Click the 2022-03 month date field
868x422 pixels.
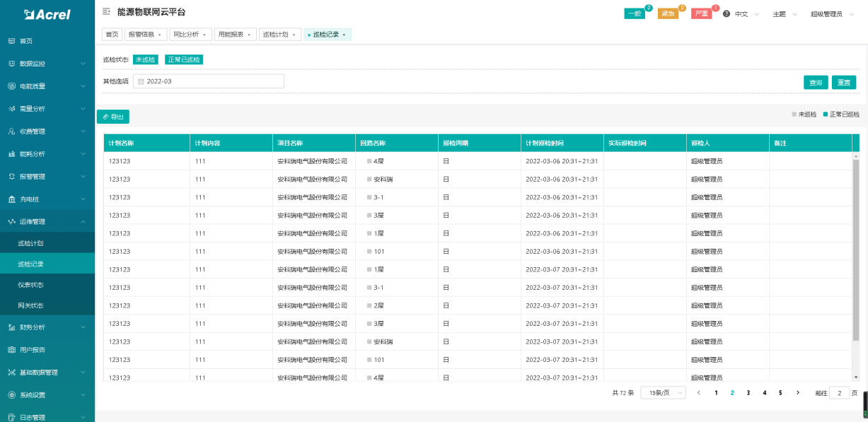click(209, 81)
